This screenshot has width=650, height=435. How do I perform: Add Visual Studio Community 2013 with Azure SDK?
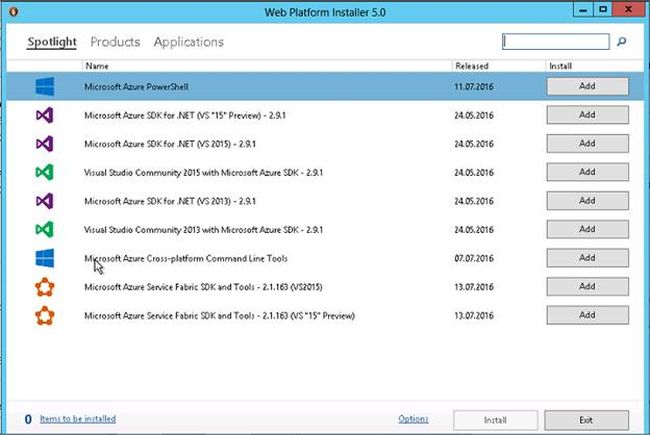pos(587,229)
